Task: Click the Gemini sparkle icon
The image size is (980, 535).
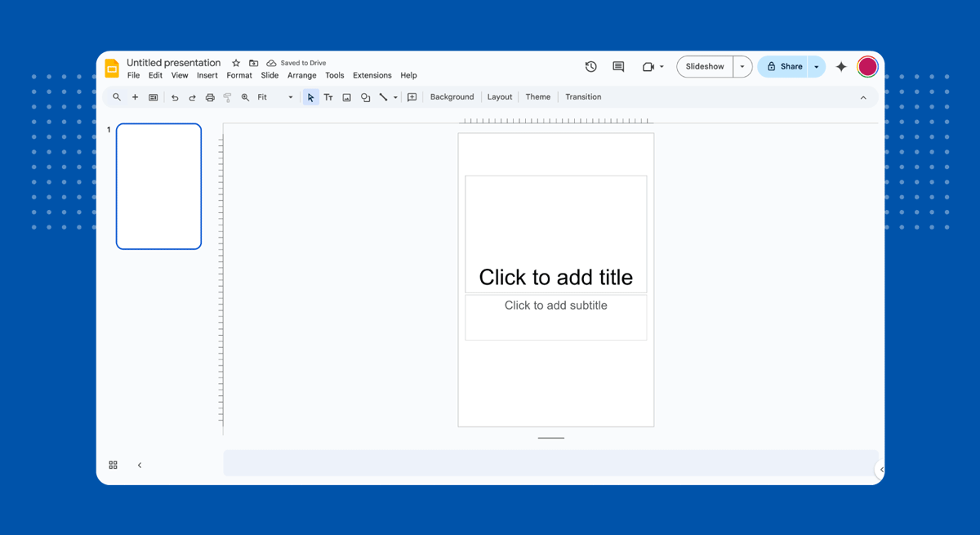Action: click(841, 67)
